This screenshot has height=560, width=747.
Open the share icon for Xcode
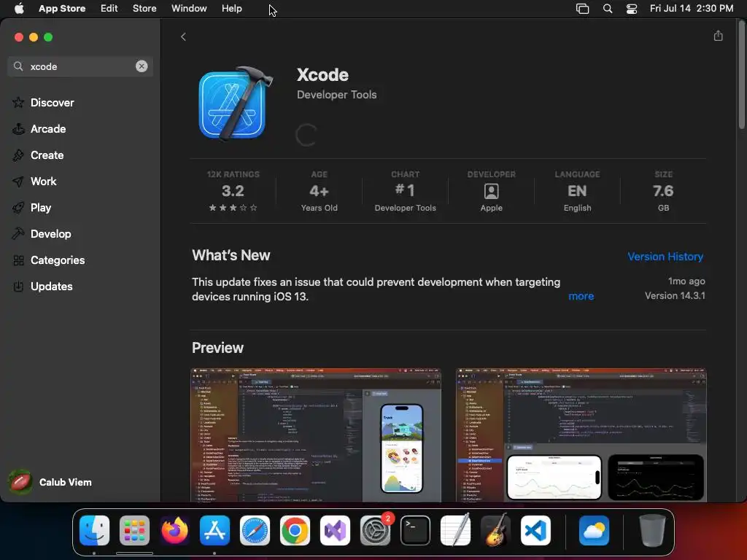click(718, 36)
